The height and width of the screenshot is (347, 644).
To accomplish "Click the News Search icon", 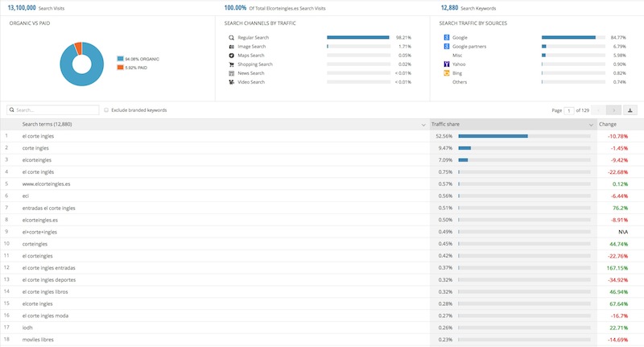I will (x=231, y=73).
